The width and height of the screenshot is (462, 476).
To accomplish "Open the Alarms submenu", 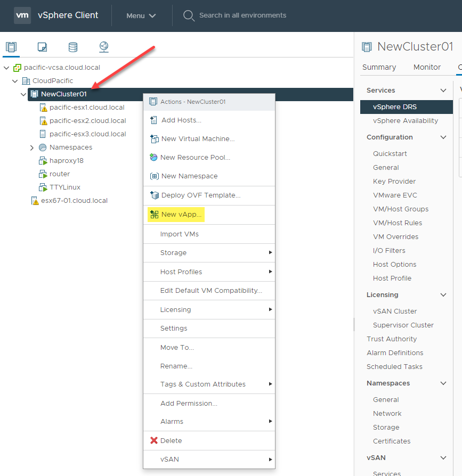I will [209, 421].
